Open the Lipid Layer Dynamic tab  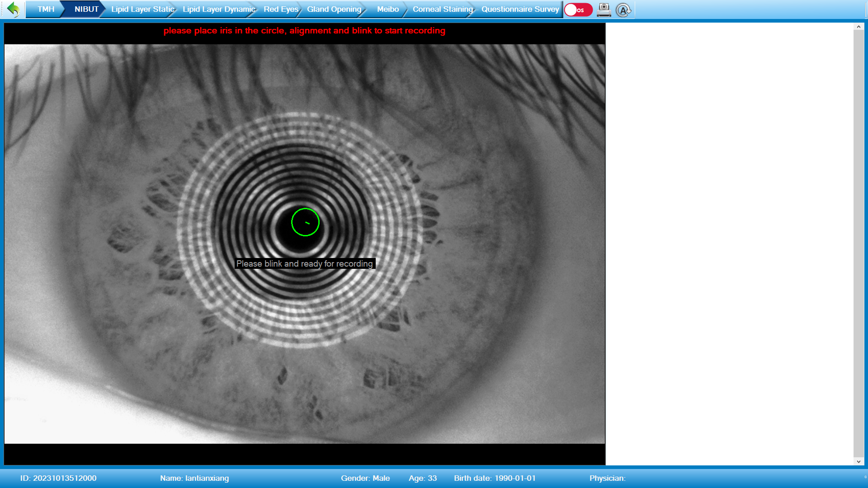click(x=217, y=9)
